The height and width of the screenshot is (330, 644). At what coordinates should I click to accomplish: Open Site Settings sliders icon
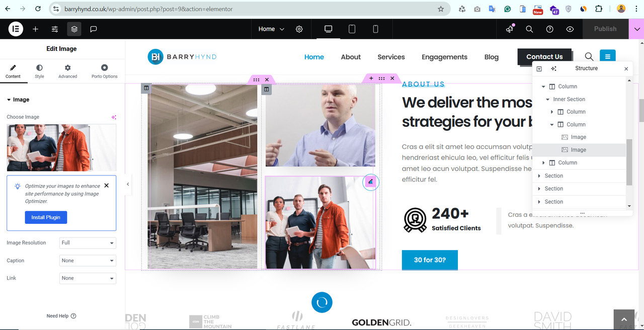(x=55, y=29)
